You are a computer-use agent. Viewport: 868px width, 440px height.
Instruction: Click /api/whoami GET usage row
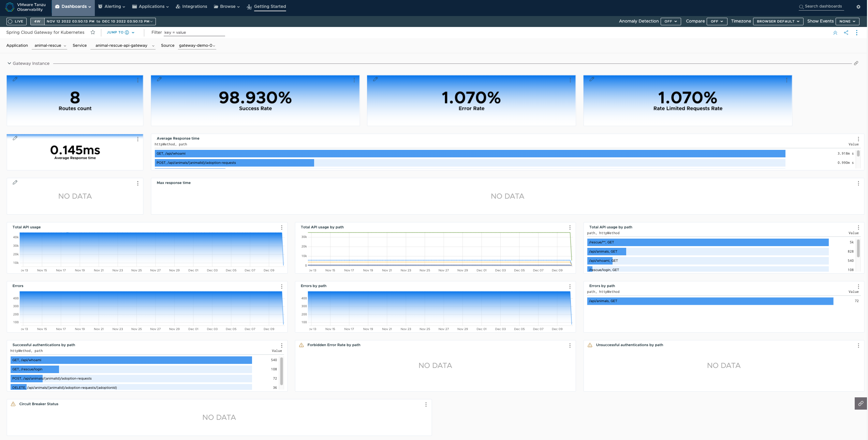point(708,261)
